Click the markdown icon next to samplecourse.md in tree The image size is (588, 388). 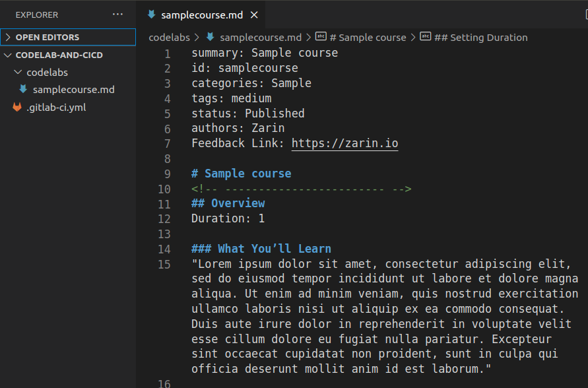coord(23,89)
